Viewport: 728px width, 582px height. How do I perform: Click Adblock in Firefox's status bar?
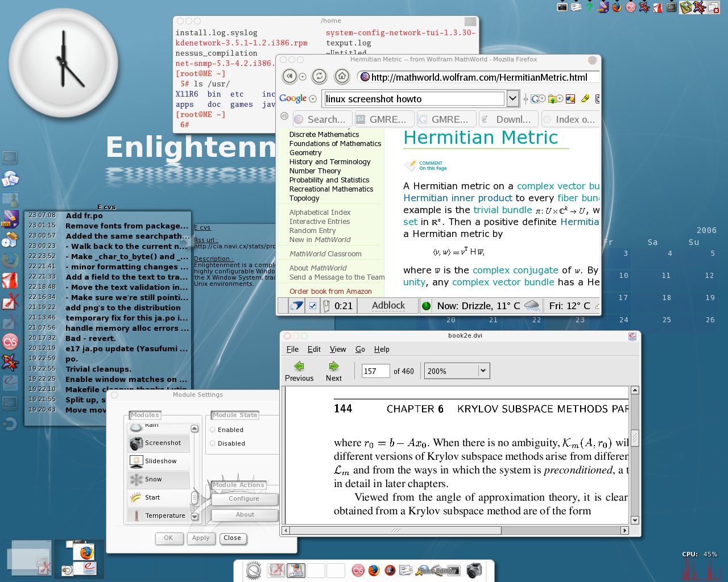(388, 305)
